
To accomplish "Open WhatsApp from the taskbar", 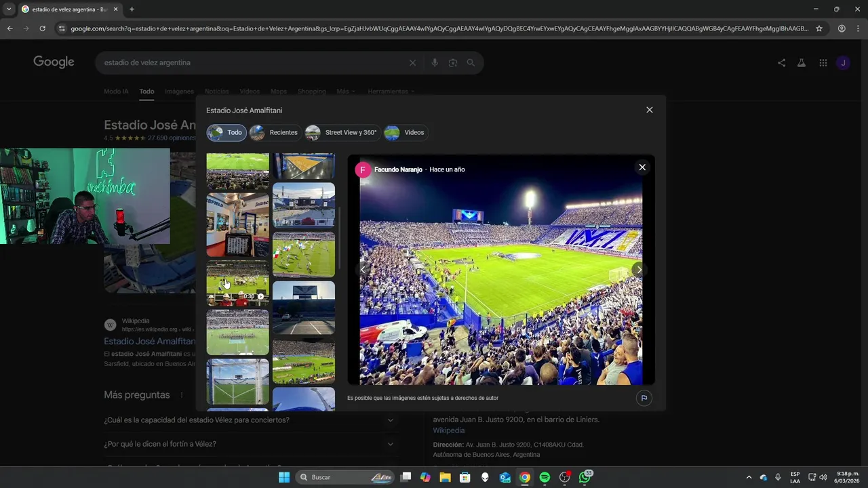I will pyautogui.click(x=585, y=477).
